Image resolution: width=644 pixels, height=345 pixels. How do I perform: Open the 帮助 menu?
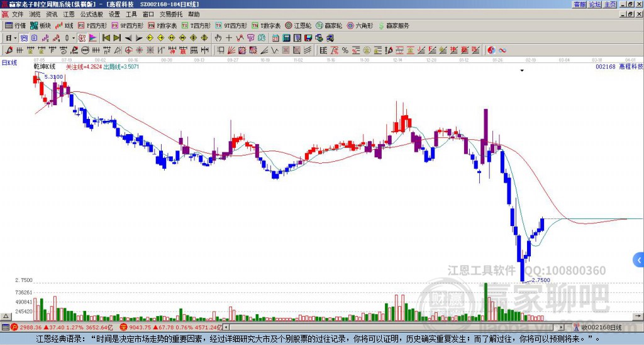coord(194,14)
